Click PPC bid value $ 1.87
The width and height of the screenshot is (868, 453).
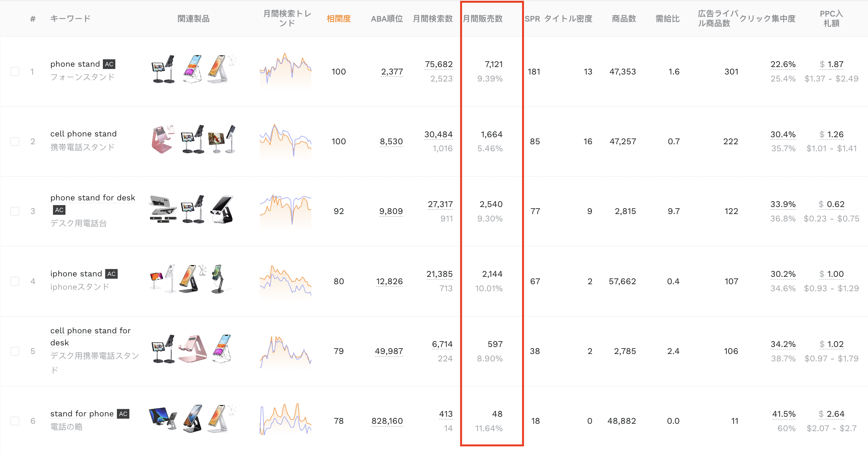(x=831, y=64)
